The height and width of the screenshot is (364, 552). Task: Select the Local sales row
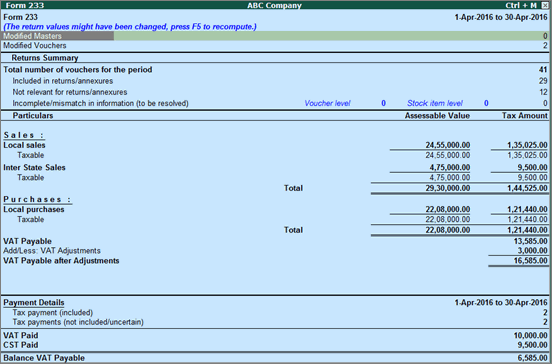(x=275, y=145)
